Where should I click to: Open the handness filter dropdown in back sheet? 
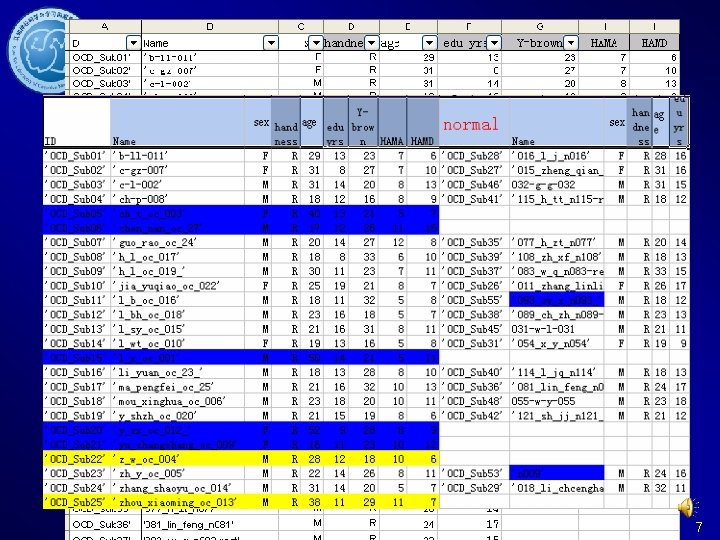372,43
